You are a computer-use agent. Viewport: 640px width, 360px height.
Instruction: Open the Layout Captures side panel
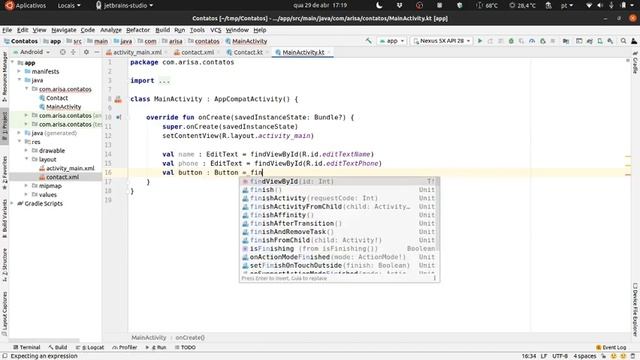(x=4, y=313)
